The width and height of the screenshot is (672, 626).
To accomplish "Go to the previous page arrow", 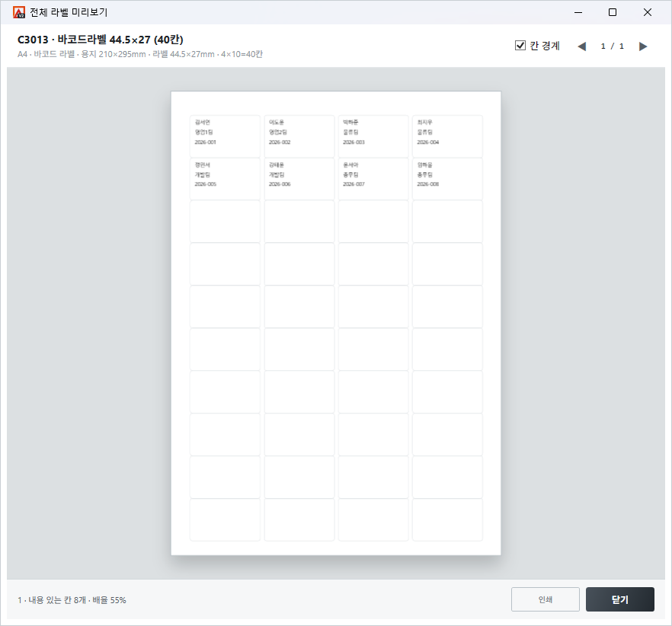I will pyautogui.click(x=581, y=46).
